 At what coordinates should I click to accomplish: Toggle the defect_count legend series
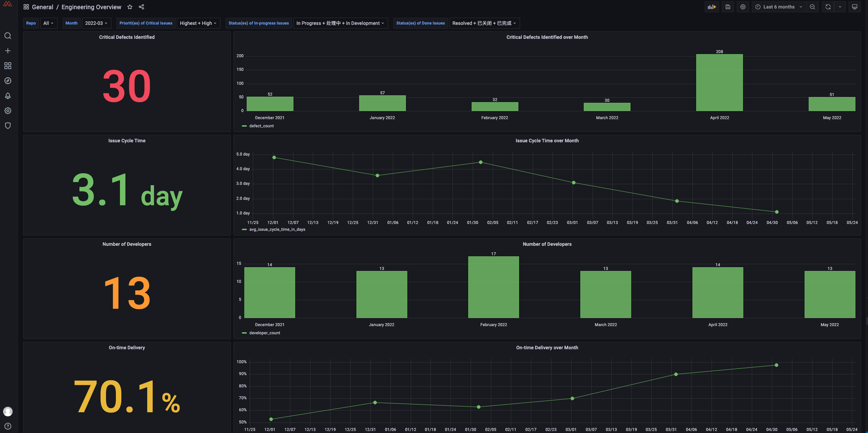(x=261, y=126)
